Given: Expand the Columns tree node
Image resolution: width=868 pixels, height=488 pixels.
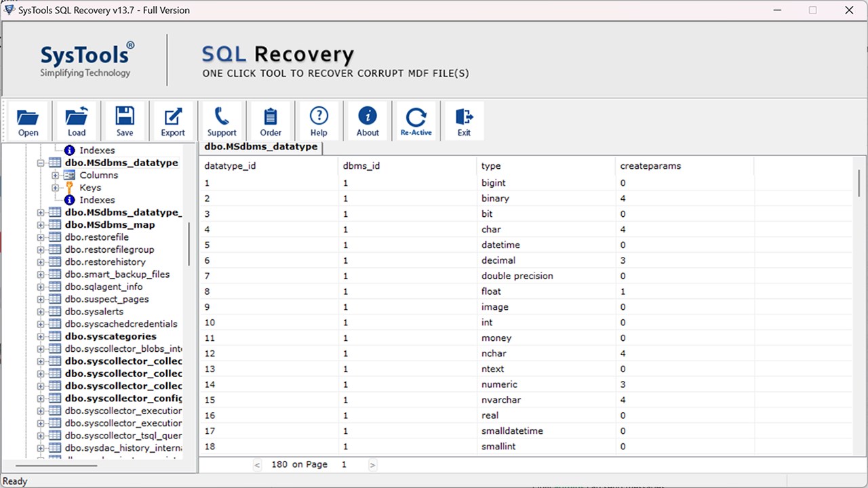Looking at the screenshot, I should (56, 176).
